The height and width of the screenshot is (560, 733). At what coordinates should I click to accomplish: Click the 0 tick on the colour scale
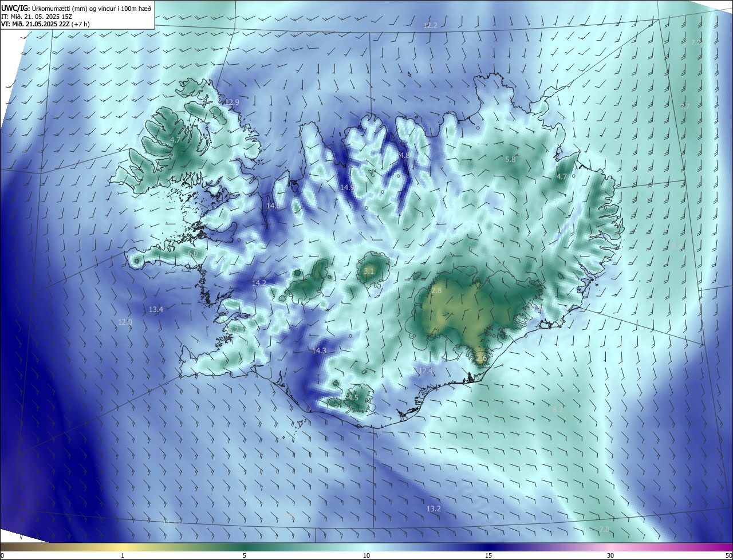tap(2, 555)
